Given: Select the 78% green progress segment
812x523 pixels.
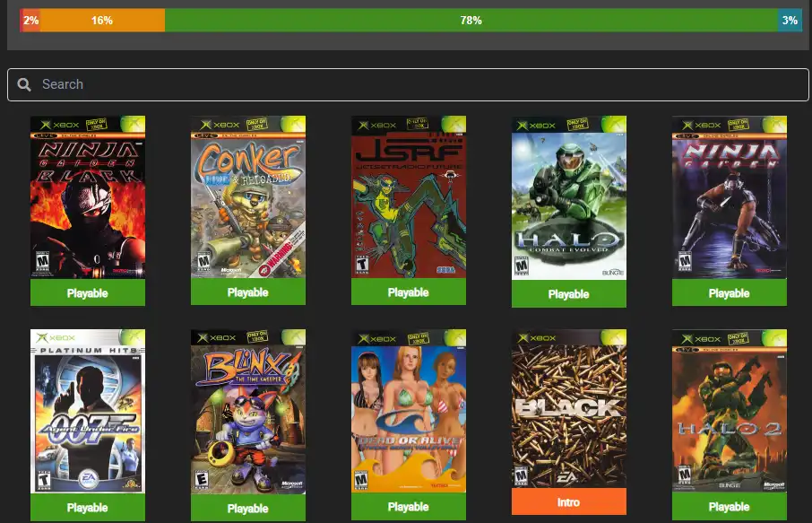Looking at the screenshot, I should pyautogui.click(x=471, y=21).
